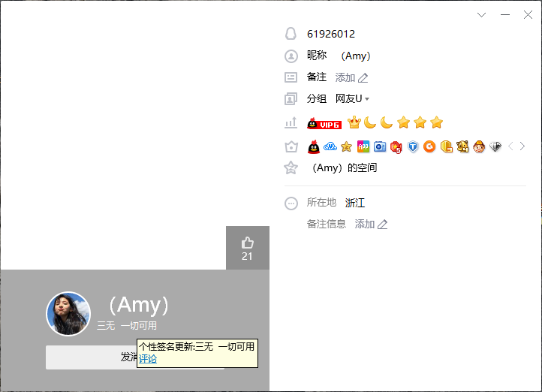Click the pencil icon beside 备注信息

tap(382, 225)
